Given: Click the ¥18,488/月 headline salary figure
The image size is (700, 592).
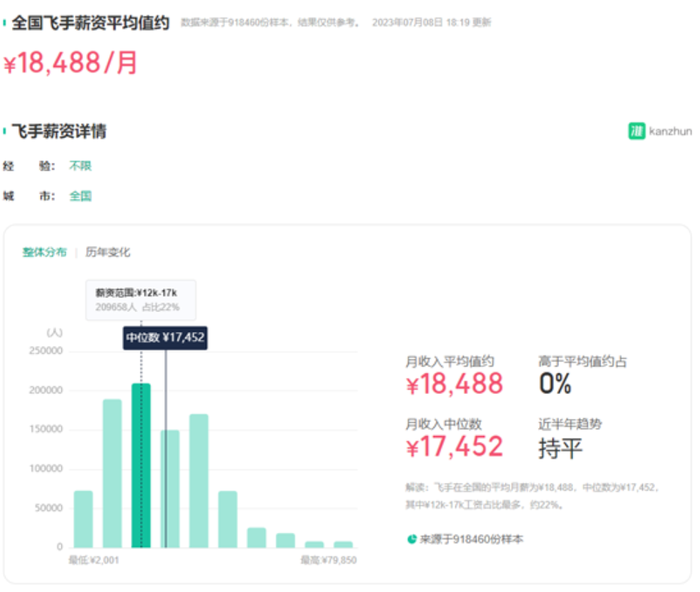Looking at the screenshot, I should [70, 63].
